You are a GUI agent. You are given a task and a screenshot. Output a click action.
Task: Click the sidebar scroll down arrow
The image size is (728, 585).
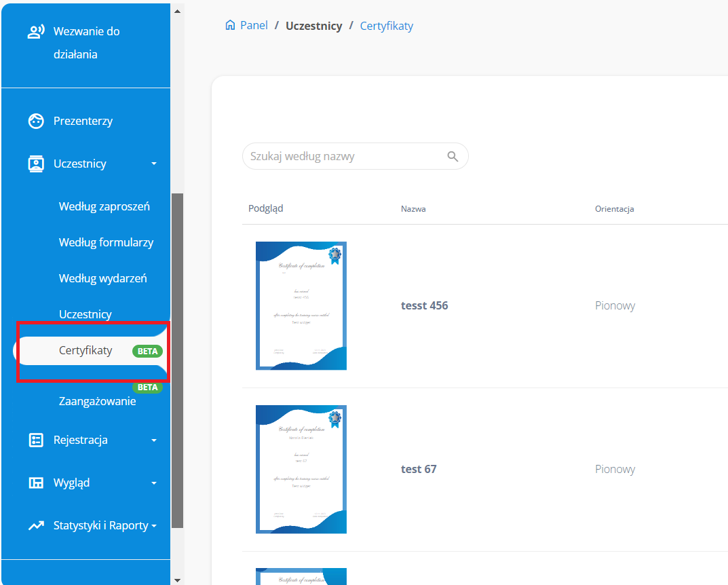coord(177,580)
